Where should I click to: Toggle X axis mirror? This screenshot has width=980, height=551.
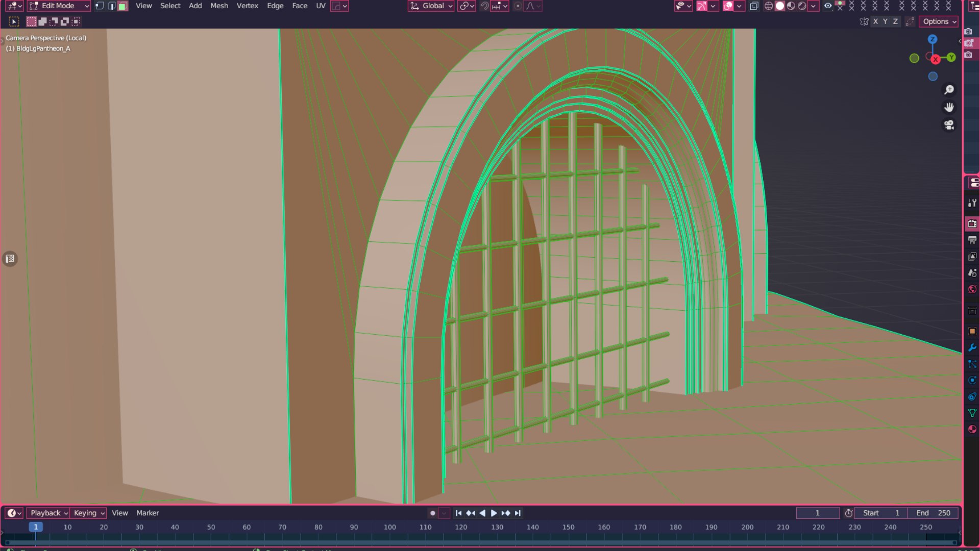click(x=876, y=21)
